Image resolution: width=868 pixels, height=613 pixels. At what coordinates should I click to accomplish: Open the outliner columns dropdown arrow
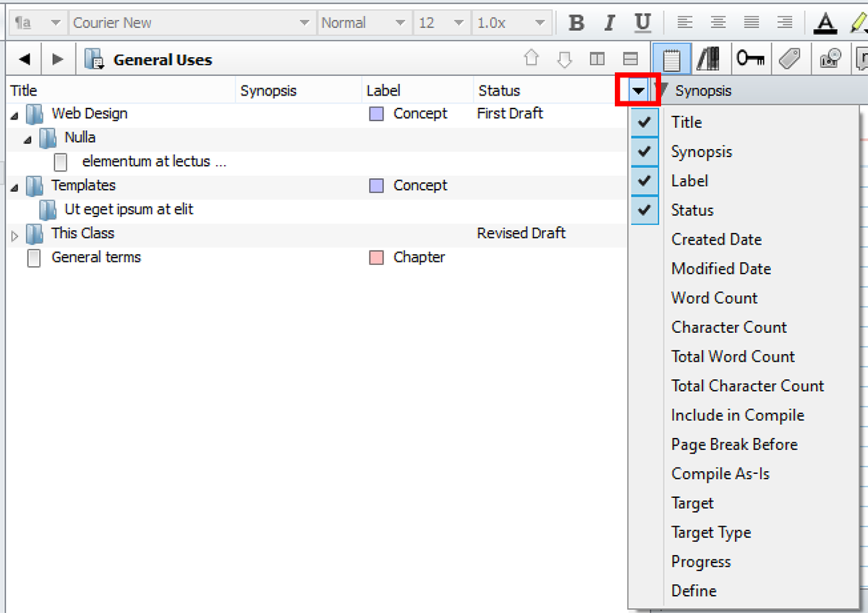(638, 91)
